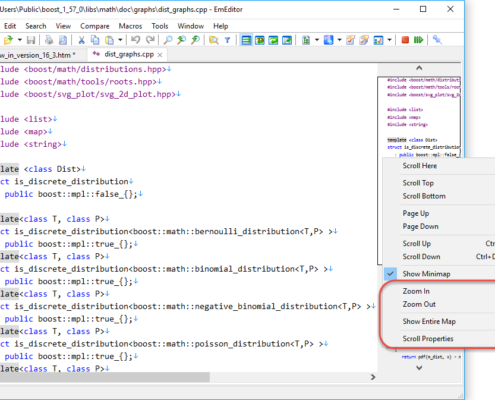Click the CSV mode toolbar icon
The height and width of the screenshot is (400, 495).
tap(306, 40)
